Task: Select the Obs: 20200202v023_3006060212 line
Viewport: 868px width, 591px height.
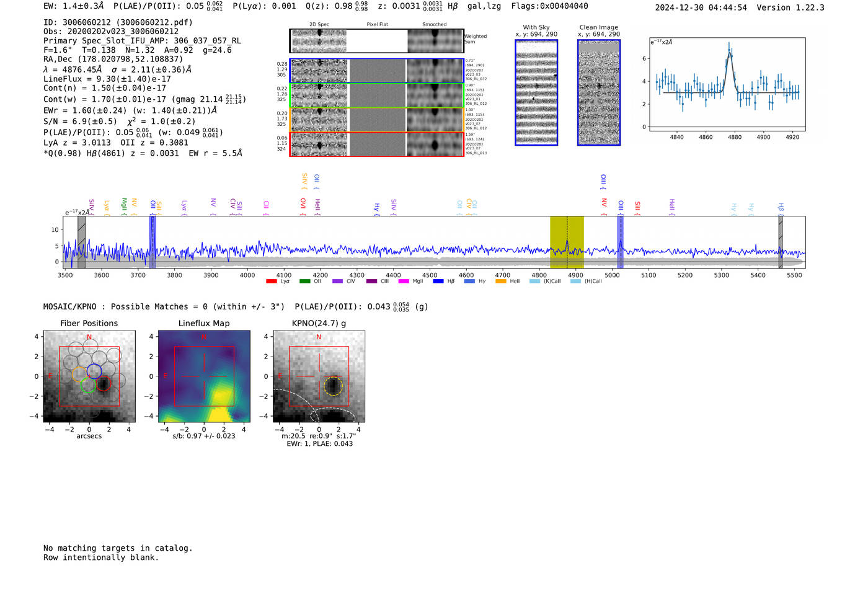Action: pyautogui.click(x=111, y=32)
